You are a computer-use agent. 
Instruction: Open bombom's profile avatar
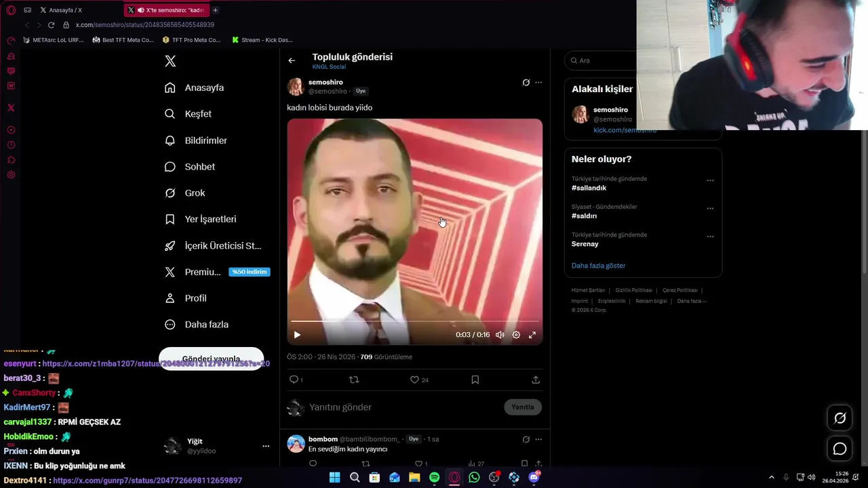point(296,444)
